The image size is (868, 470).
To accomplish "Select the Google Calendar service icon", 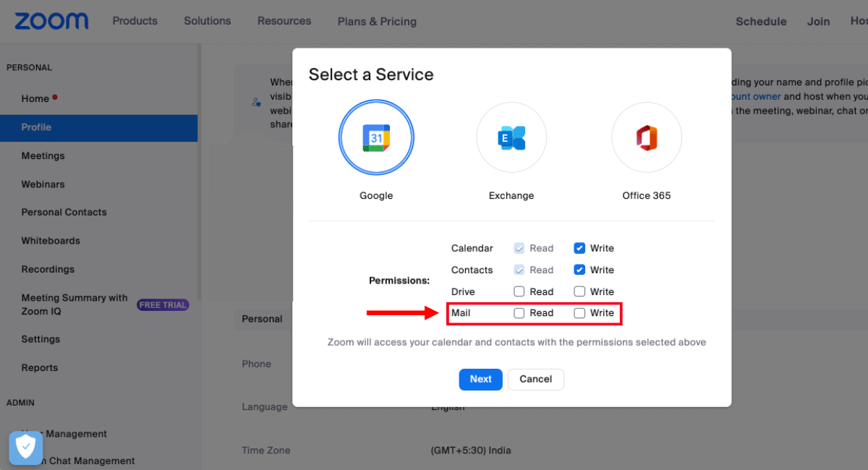I will (376, 137).
